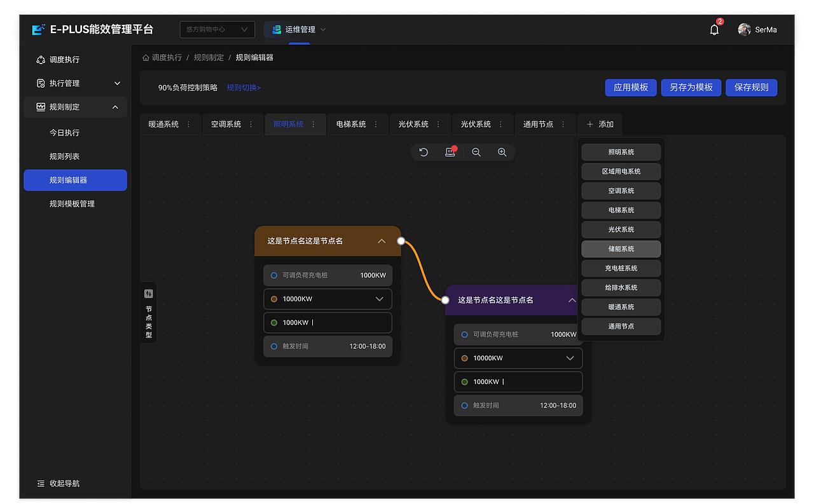814x504 pixels.
Task: Select the 照明系统 tab
Action: click(x=289, y=125)
